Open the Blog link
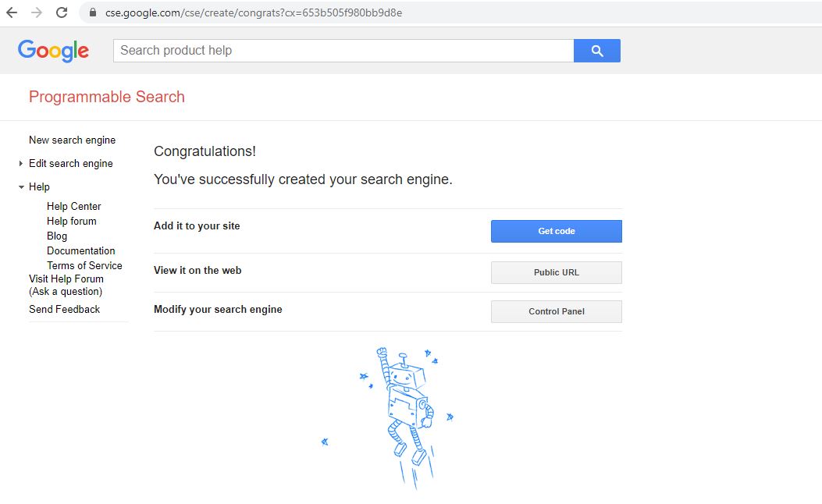Viewport: 822px width, 504px height. [56, 236]
